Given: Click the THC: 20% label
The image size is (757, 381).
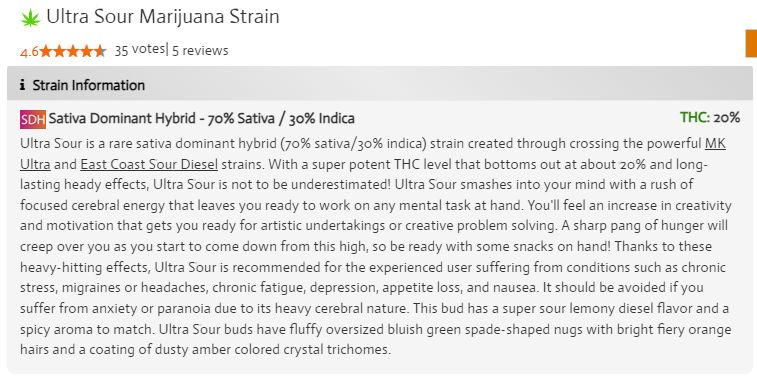Looking at the screenshot, I should (x=710, y=118).
